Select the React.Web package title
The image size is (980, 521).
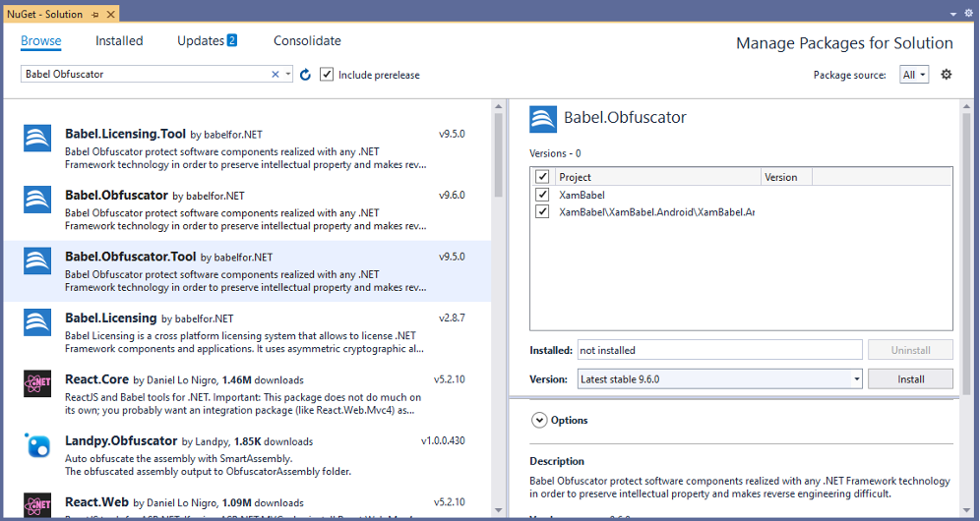click(96, 501)
